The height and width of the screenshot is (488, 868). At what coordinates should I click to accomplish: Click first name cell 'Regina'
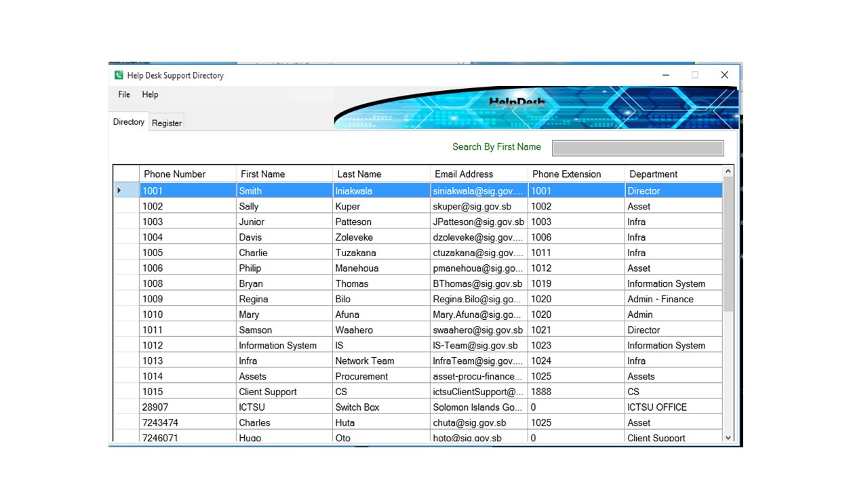284,299
